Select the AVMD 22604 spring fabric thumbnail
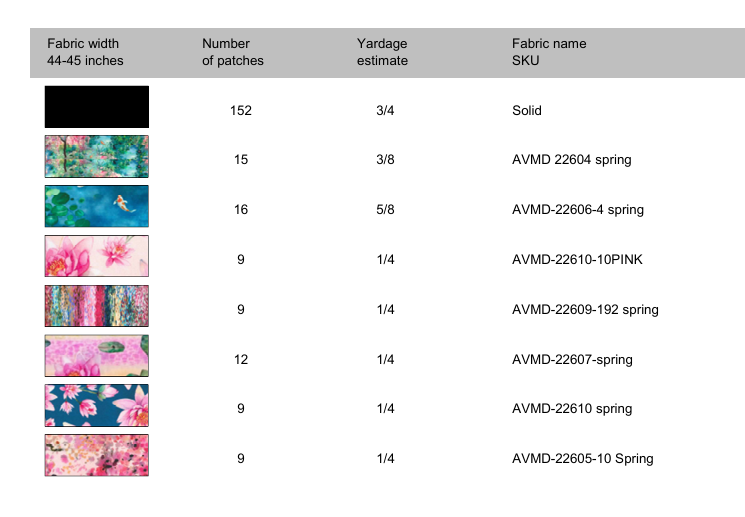 (96, 157)
